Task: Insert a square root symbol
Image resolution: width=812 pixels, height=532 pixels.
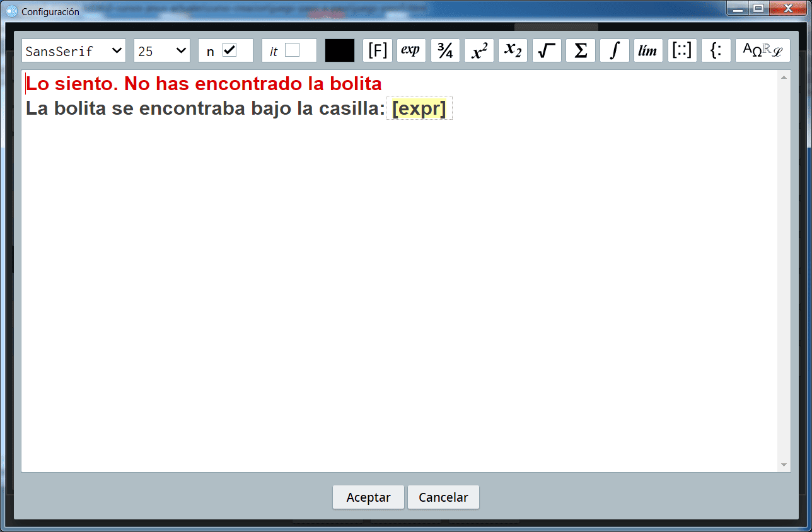Action: click(547, 51)
